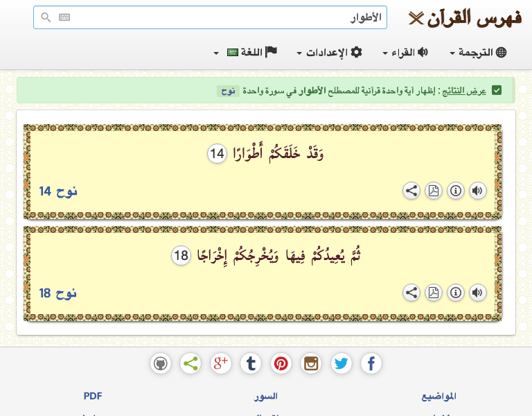Click the نوح sura tag in banner
The height and width of the screenshot is (416, 532).
point(228,91)
